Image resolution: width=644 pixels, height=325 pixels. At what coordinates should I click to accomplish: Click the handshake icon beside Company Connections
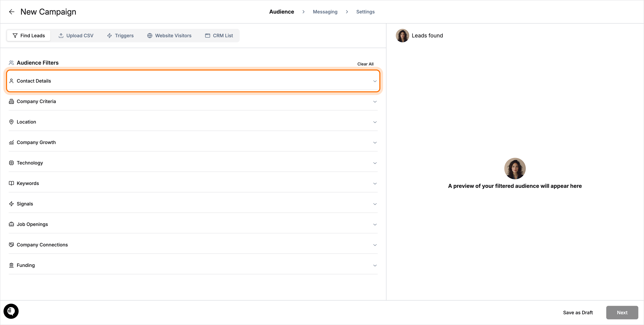pos(11,245)
